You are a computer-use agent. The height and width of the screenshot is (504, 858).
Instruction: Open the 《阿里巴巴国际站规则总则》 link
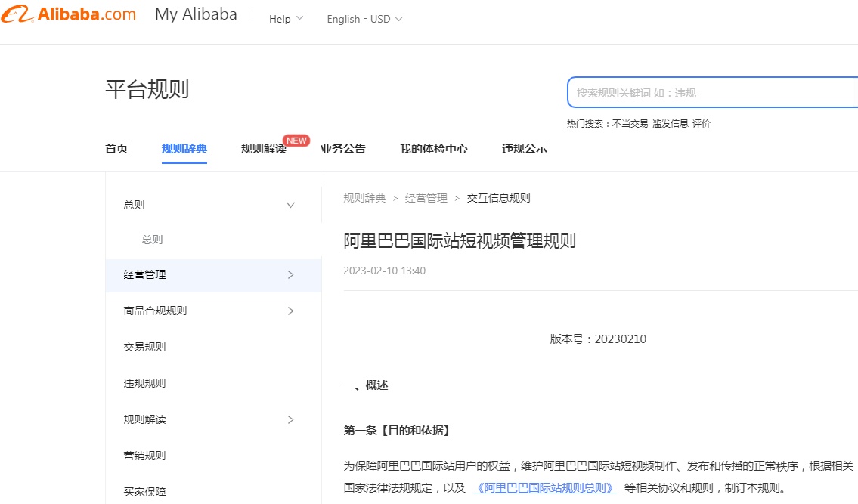[545, 487]
